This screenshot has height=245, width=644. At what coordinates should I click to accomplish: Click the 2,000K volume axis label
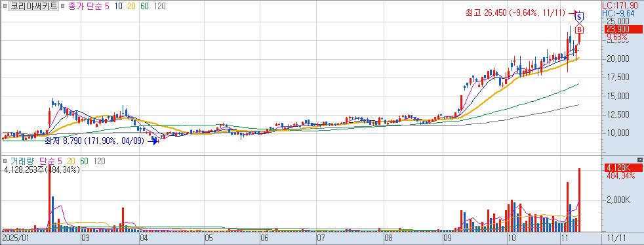[x=618, y=200]
